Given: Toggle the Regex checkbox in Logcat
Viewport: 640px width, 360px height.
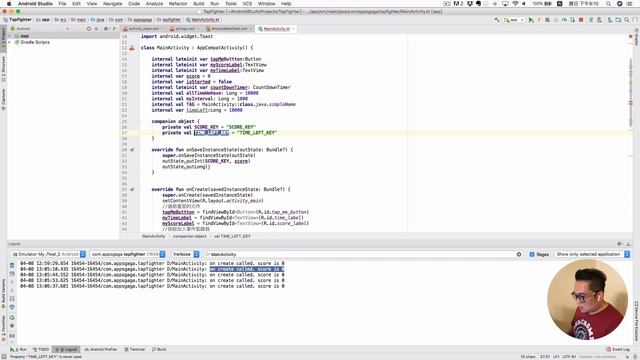Looking at the screenshot, I should tap(532, 254).
